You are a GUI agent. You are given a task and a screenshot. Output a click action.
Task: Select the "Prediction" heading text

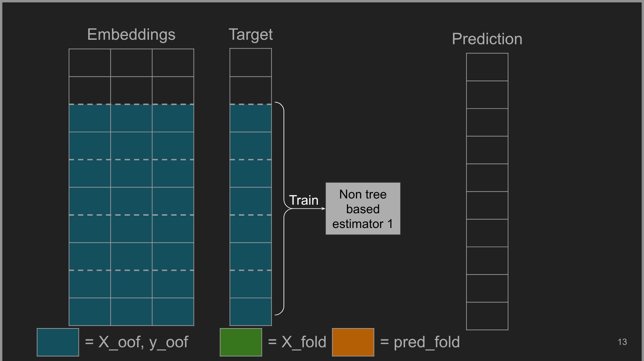point(487,39)
